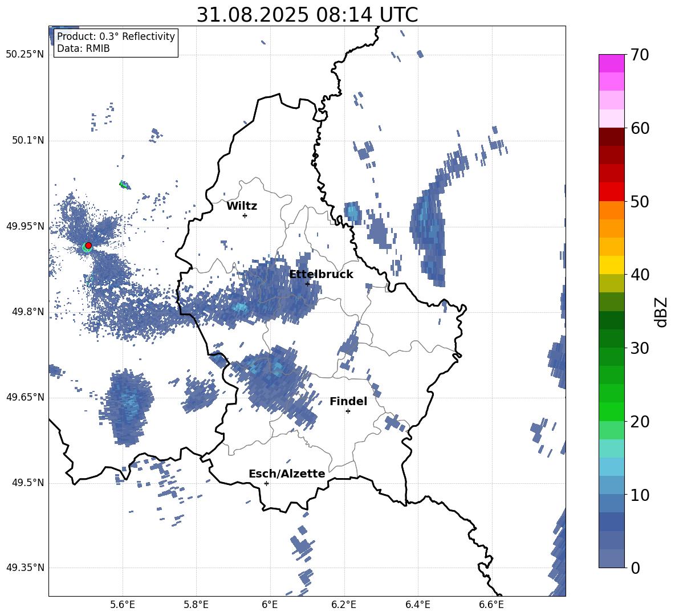This screenshot has width=675, height=616.
Task: Click the 30 colorbar tick label
Action: pos(640,348)
